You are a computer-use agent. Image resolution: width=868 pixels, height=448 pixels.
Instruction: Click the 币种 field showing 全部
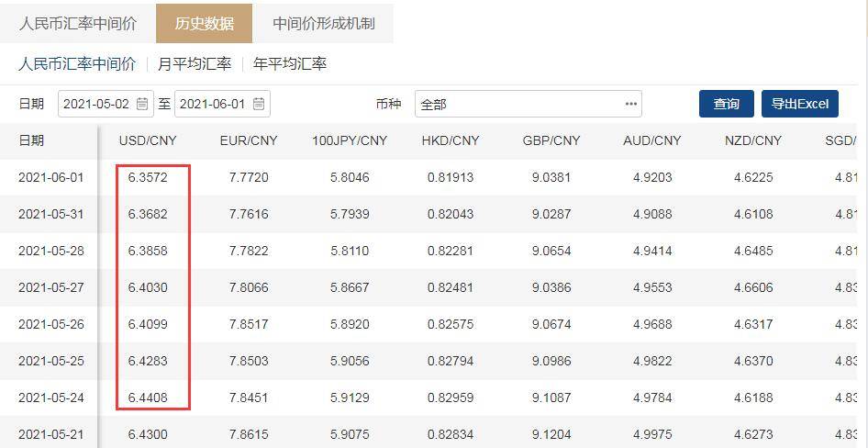click(518, 104)
